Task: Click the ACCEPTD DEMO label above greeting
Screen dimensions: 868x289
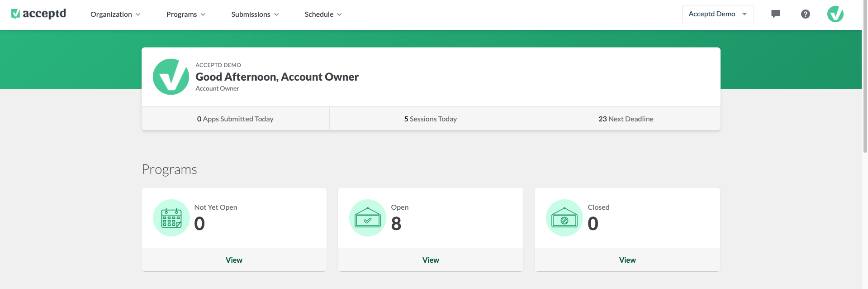Action: 218,65
